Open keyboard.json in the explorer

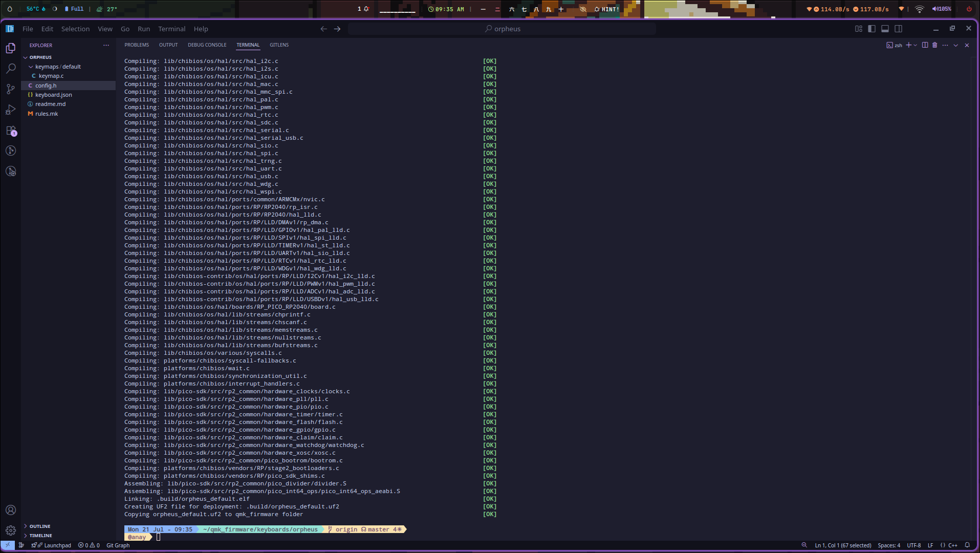[53, 95]
